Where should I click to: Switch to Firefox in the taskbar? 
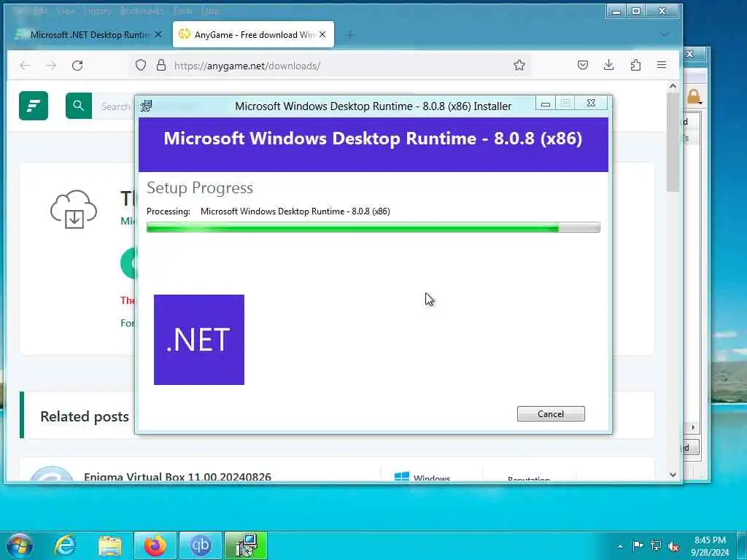(x=155, y=545)
